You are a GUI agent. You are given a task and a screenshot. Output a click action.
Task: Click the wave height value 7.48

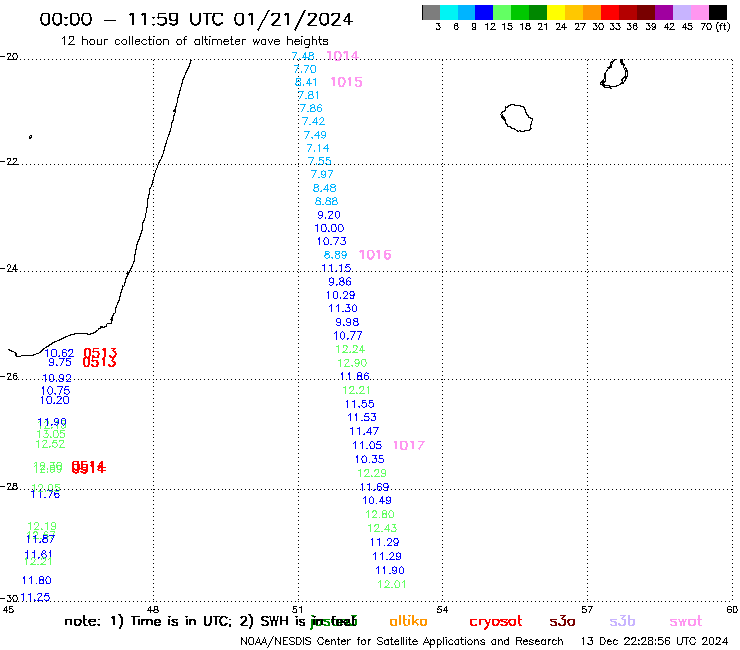click(x=303, y=56)
